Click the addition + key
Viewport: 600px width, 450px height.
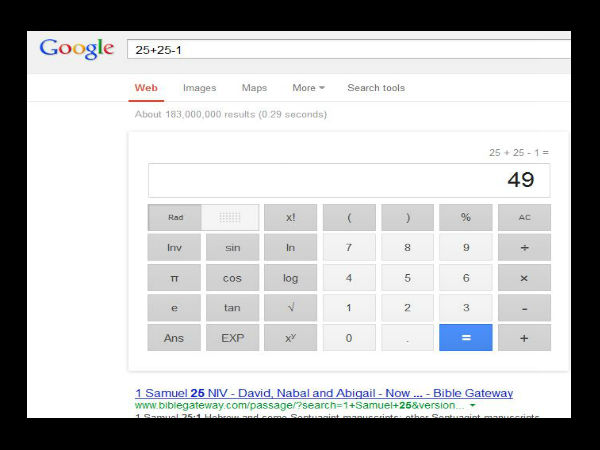tap(524, 338)
